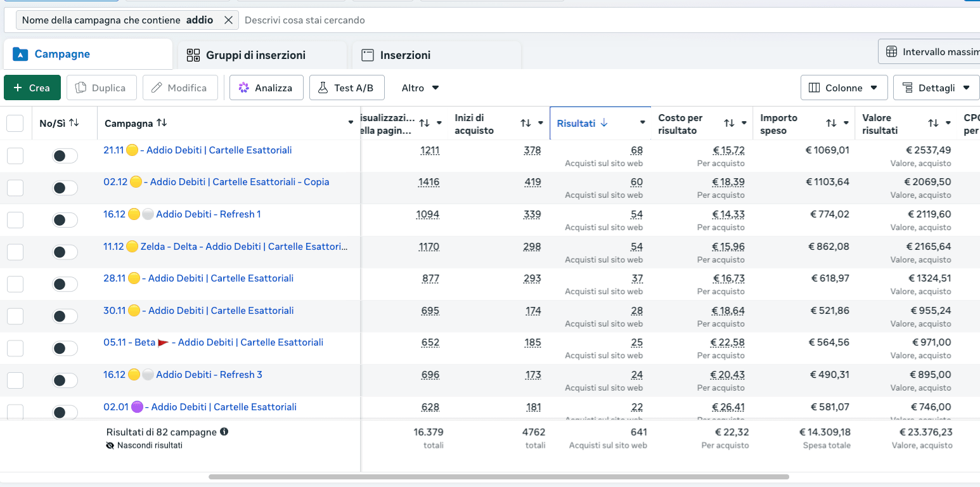
Task: Open the Intervallo massimo date range
Action: tap(929, 51)
